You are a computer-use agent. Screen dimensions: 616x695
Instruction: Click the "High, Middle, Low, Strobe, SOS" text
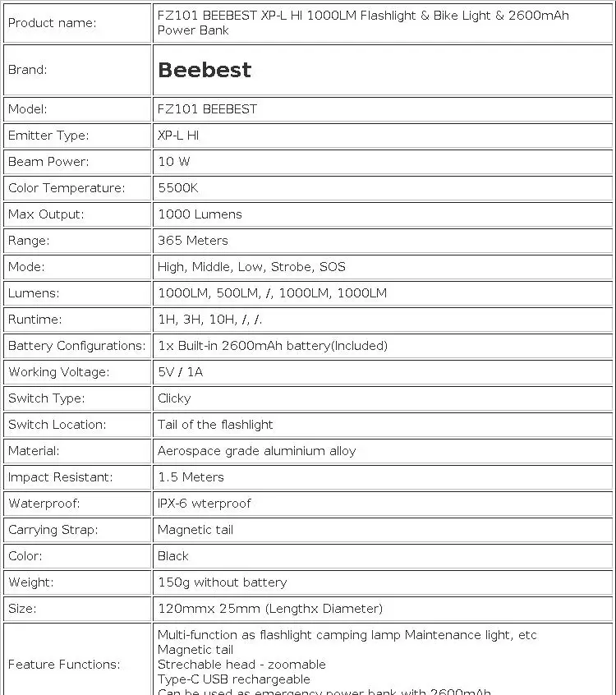pos(251,267)
